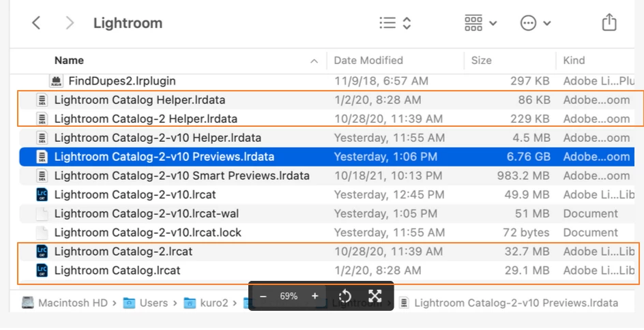This screenshot has width=644, height=330.
Task: Switch to list view icon
Action: click(x=387, y=23)
